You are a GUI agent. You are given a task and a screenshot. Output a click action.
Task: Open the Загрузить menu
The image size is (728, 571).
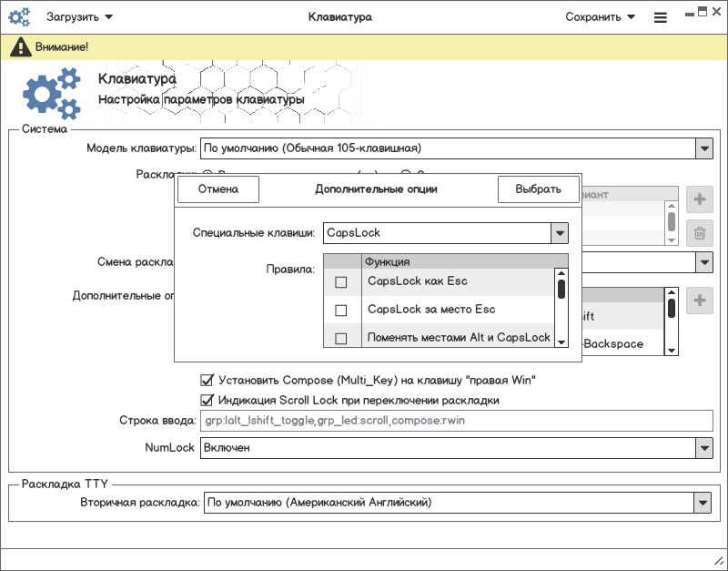tap(79, 17)
